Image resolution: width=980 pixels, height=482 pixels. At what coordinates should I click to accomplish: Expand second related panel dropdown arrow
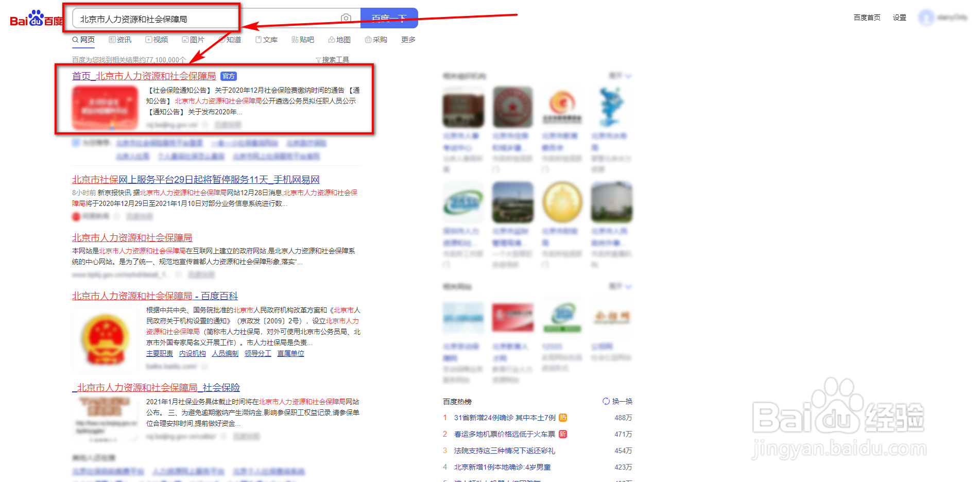[628, 286]
